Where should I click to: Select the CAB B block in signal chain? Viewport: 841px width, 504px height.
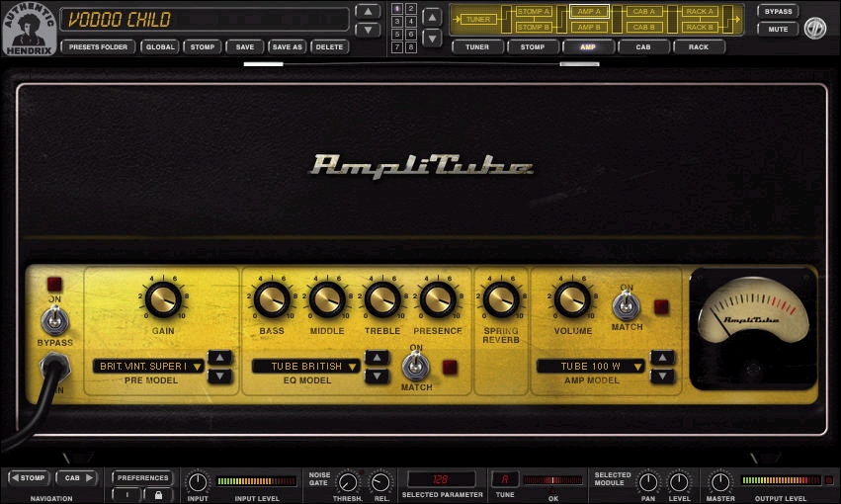[x=643, y=27]
